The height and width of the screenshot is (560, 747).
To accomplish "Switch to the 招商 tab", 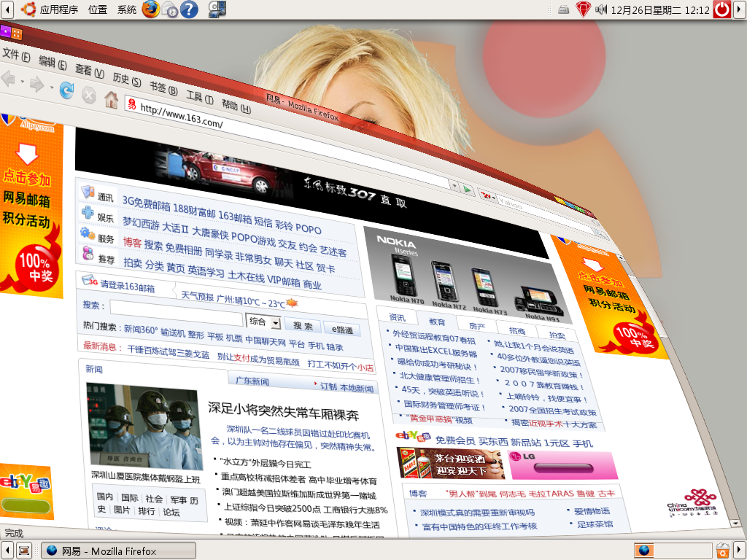I will point(517,331).
